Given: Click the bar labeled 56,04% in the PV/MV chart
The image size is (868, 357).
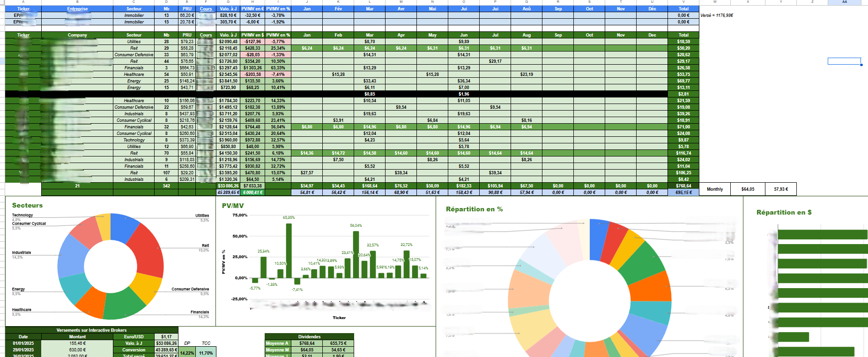Looking at the screenshot, I should click(x=356, y=254).
